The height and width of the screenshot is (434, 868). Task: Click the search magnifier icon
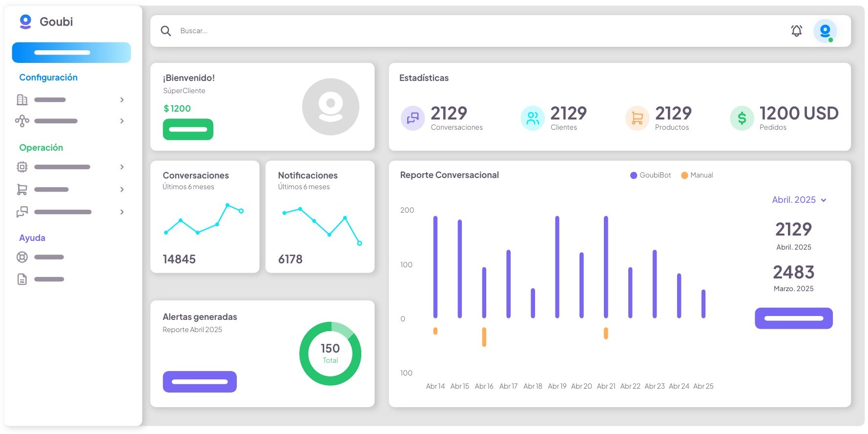coord(166,31)
